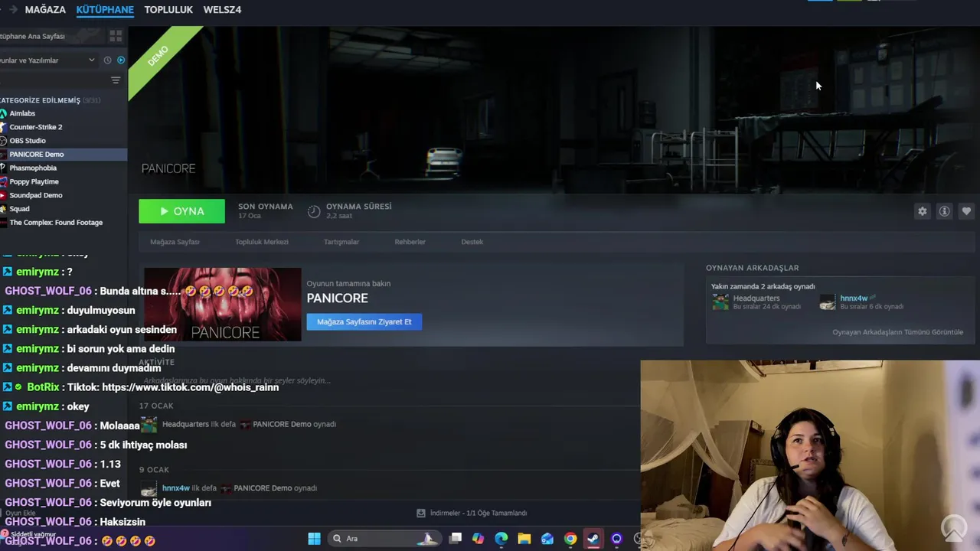Open the PANICORE promo artwork thumbnail

click(x=223, y=304)
